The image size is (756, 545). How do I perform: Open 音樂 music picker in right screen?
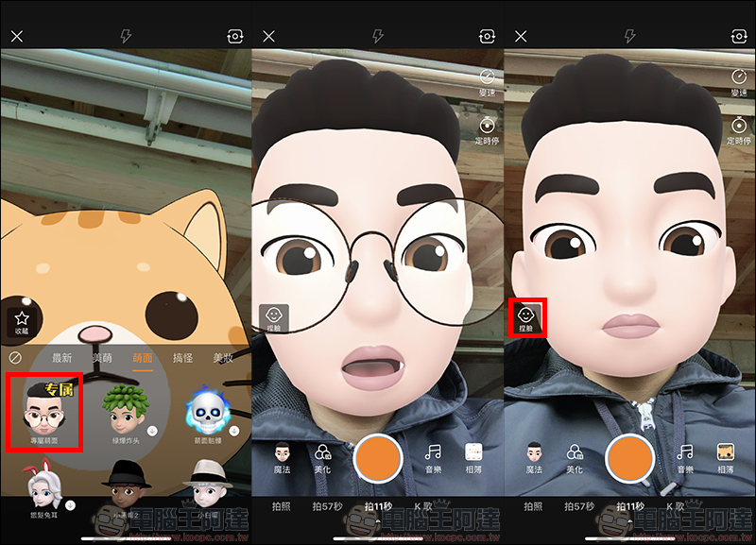[x=685, y=457]
